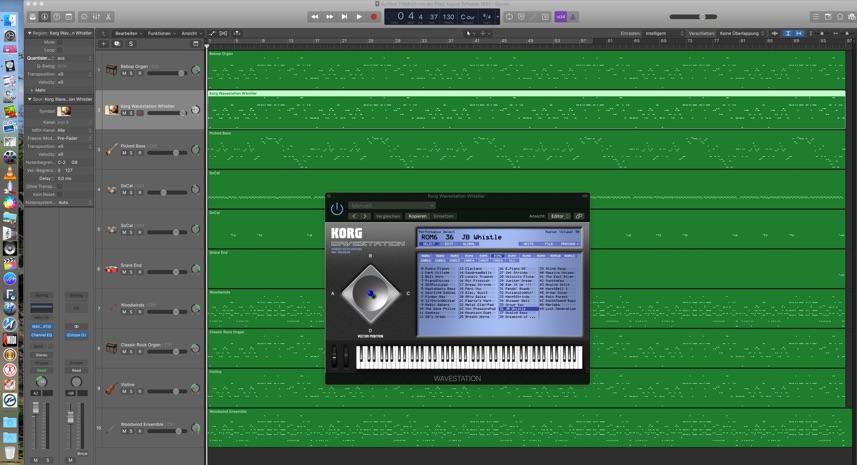
Task: Click Bebop Organ track pan knob
Action: click(x=196, y=70)
